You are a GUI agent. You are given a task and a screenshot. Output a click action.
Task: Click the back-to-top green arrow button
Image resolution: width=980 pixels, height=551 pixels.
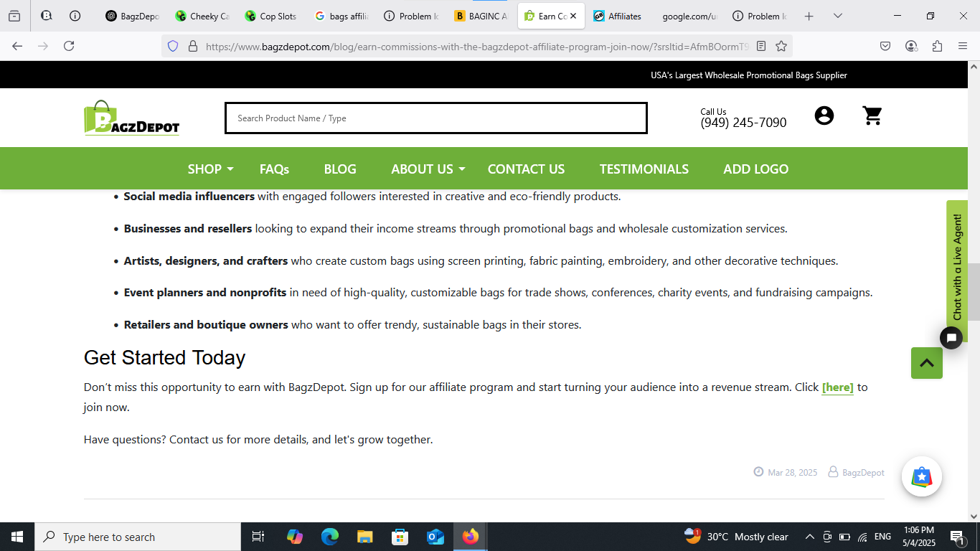pos(927,363)
